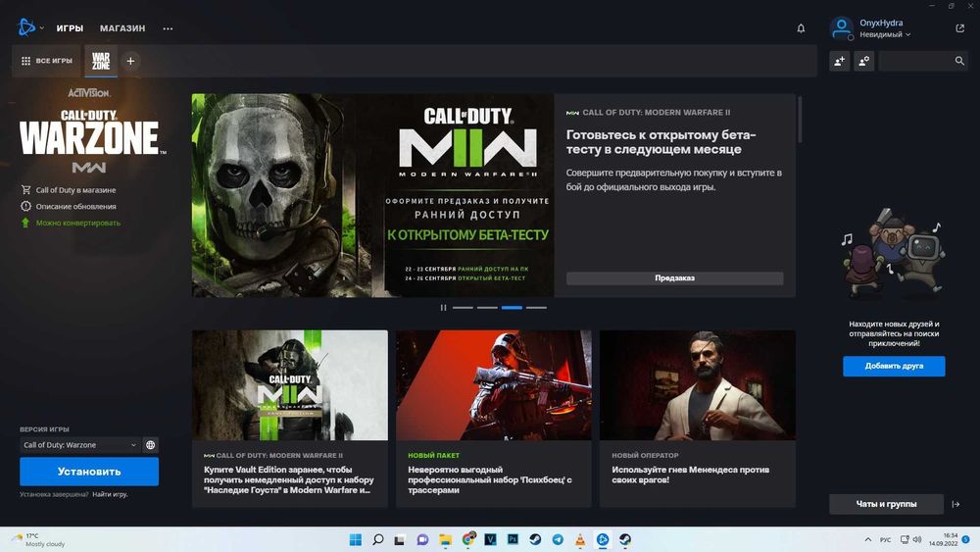Click the shopping cart icon in sidebar

(x=25, y=189)
